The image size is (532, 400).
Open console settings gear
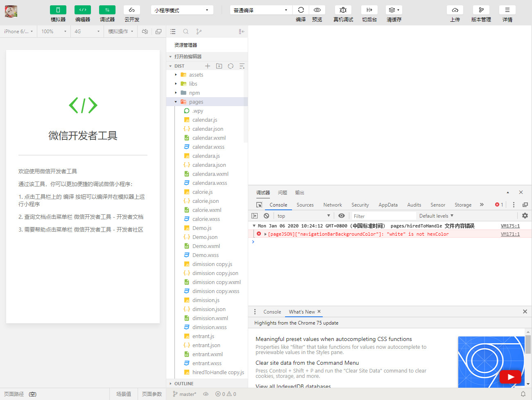[525, 216]
